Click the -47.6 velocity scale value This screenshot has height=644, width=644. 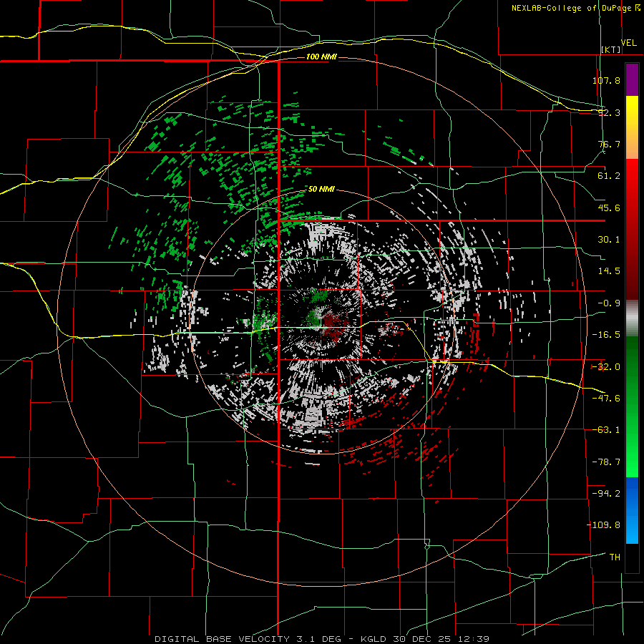pyautogui.click(x=606, y=399)
